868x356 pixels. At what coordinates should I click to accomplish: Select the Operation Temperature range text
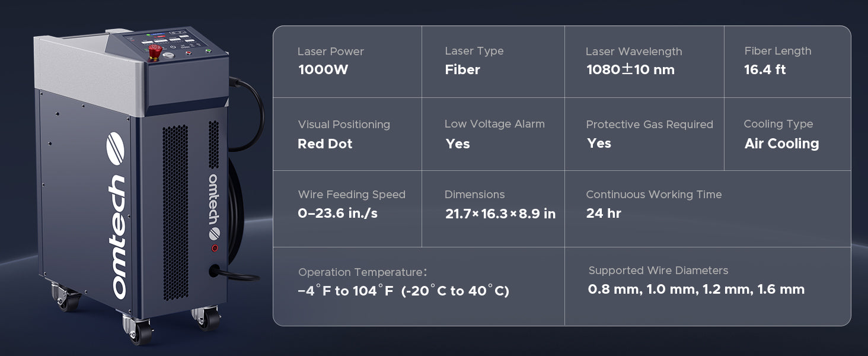coord(403,291)
